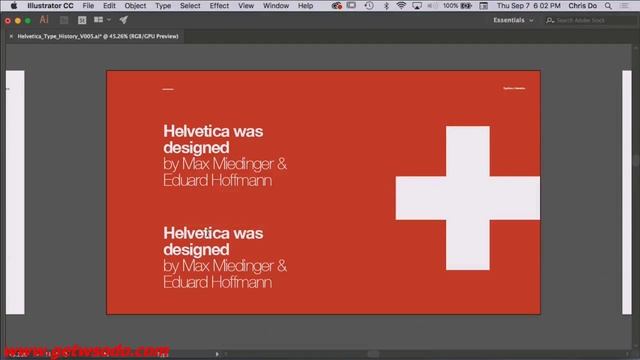Screen dimensions: 640x360
Task: Click the short white line at artboard top left
Action: (x=168, y=89)
